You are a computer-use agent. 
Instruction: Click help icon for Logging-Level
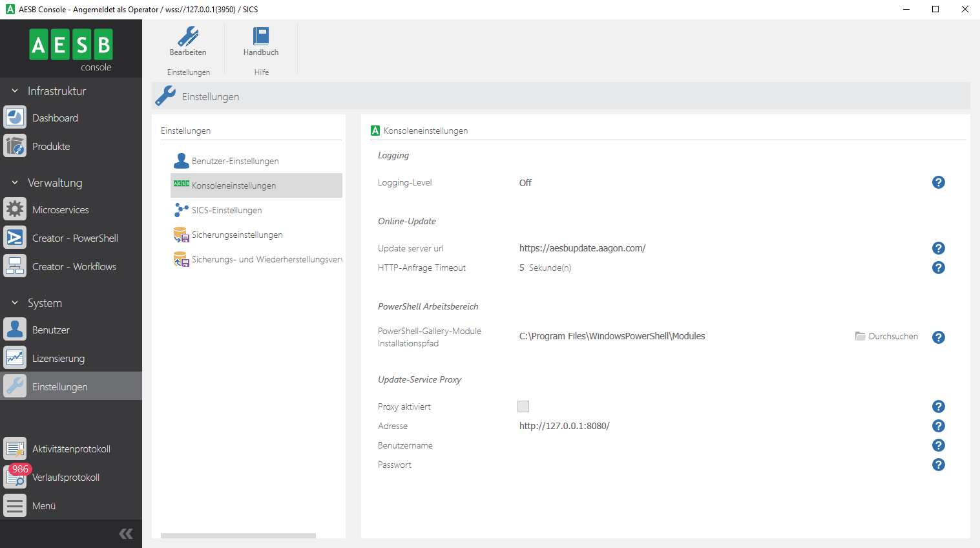[938, 183]
